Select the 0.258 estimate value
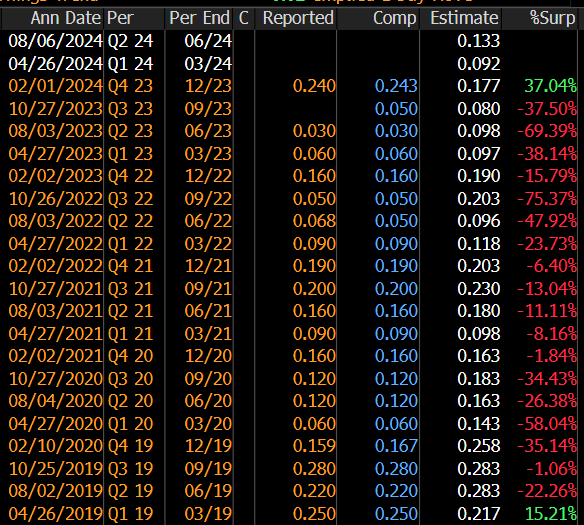Viewport: 584px width, 525px height. click(x=479, y=446)
